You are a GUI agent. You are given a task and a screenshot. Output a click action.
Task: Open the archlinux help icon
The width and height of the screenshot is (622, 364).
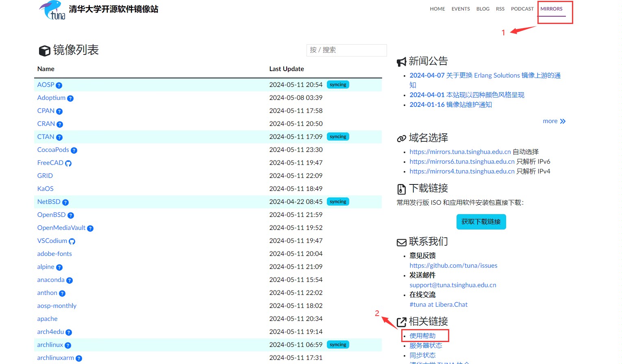(x=68, y=345)
